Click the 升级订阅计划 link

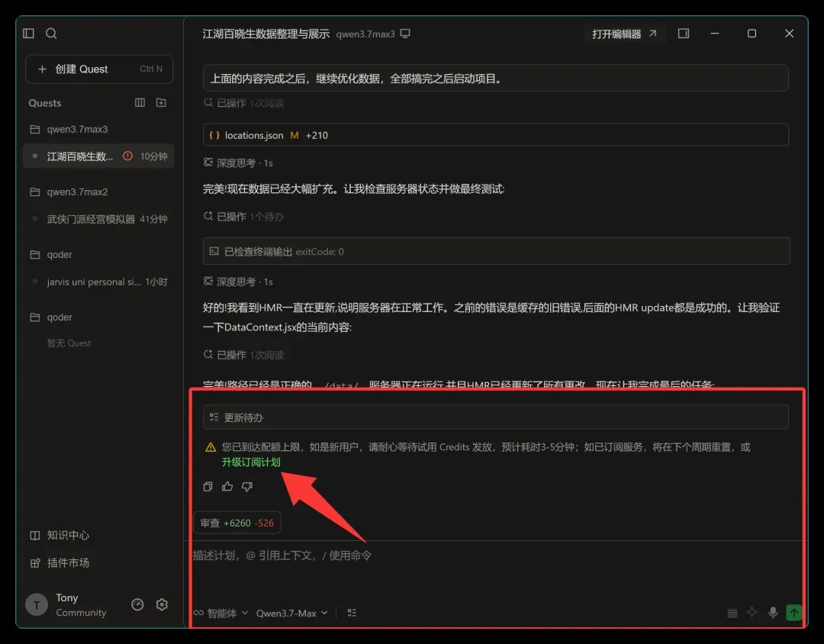coord(251,462)
